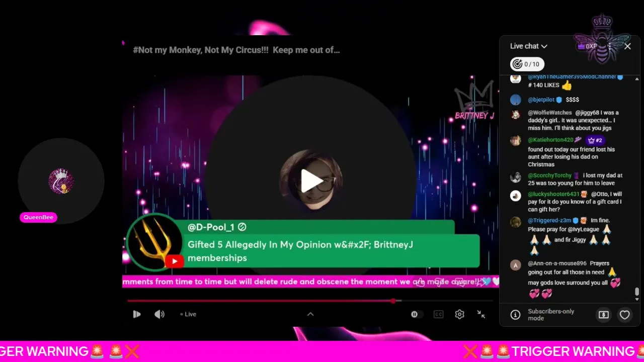The image size is (644, 362).
Task: Click the "Gifted 5 Allegedly In My Opinion" text
Action: click(x=300, y=251)
